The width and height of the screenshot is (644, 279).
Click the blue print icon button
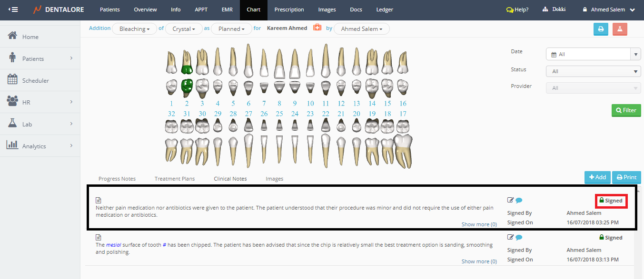tap(601, 29)
